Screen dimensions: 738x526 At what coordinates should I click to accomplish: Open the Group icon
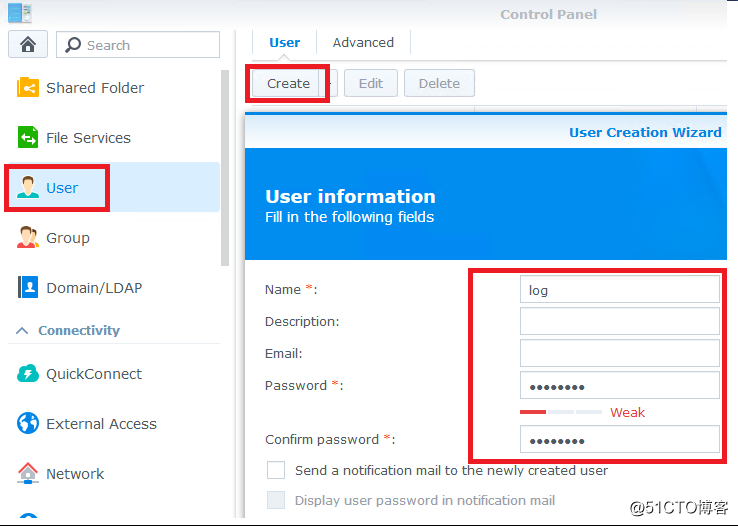pos(28,237)
